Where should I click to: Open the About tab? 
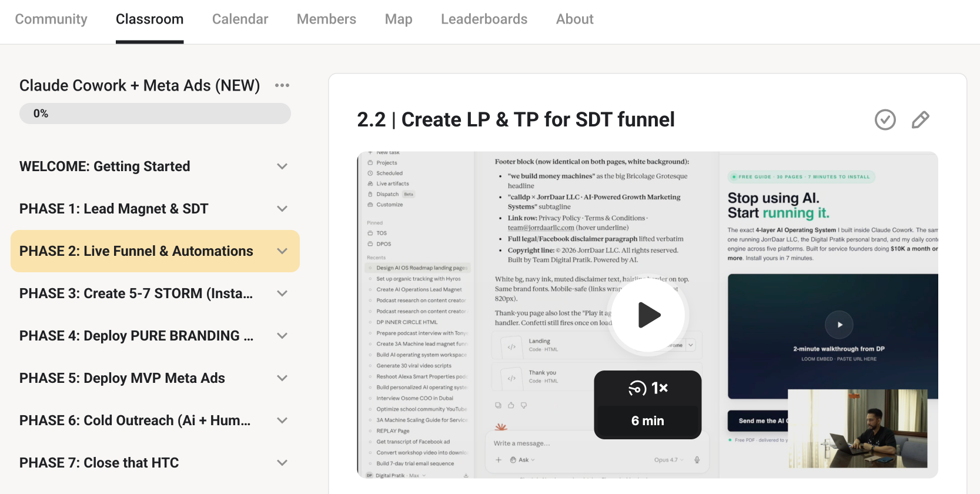tap(575, 19)
